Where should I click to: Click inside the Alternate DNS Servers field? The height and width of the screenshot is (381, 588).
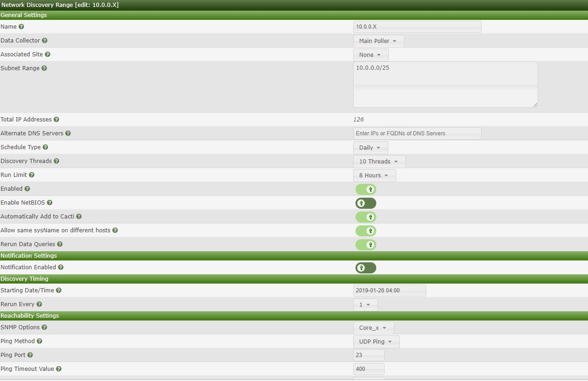[x=417, y=133]
